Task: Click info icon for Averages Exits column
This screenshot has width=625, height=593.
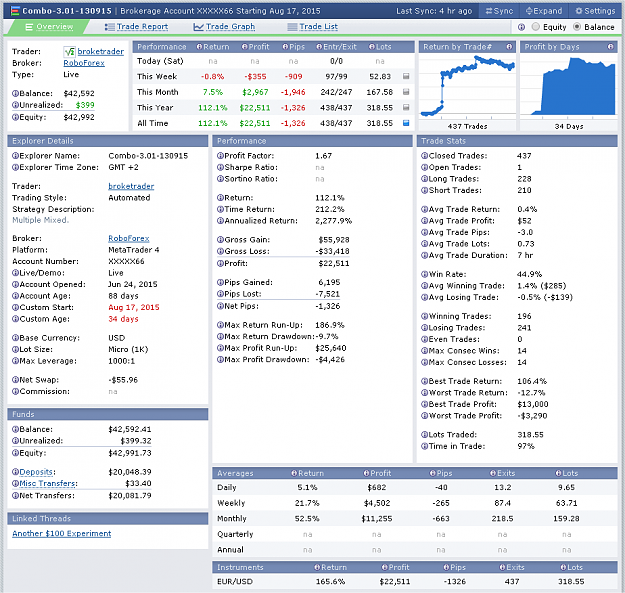Action: click(493, 473)
